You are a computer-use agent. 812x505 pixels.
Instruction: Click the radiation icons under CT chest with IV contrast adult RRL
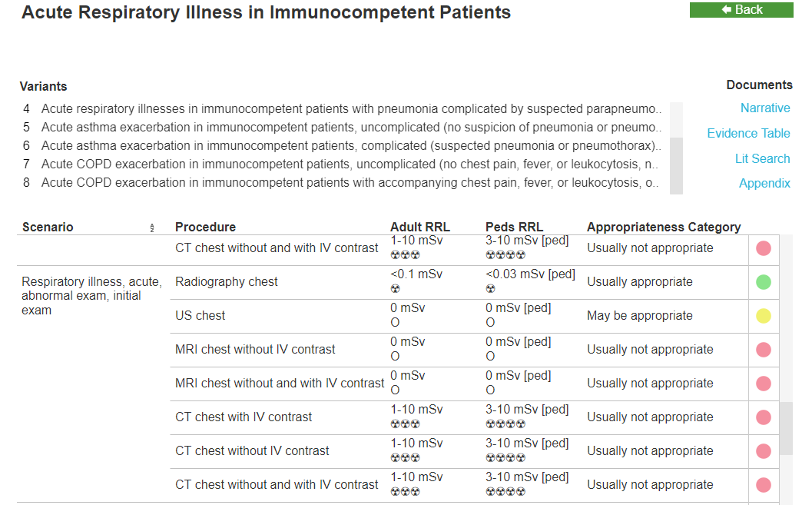pyautogui.click(x=405, y=424)
